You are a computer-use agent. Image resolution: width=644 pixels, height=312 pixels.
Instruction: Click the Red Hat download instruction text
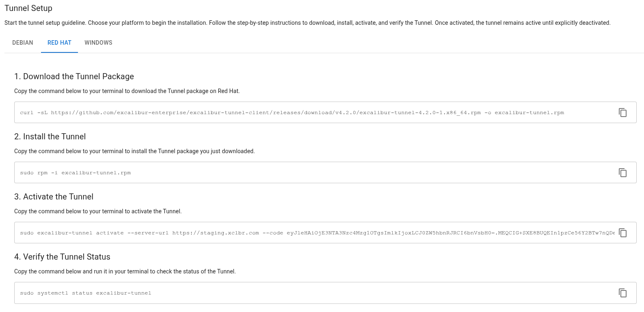(x=127, y=91)
